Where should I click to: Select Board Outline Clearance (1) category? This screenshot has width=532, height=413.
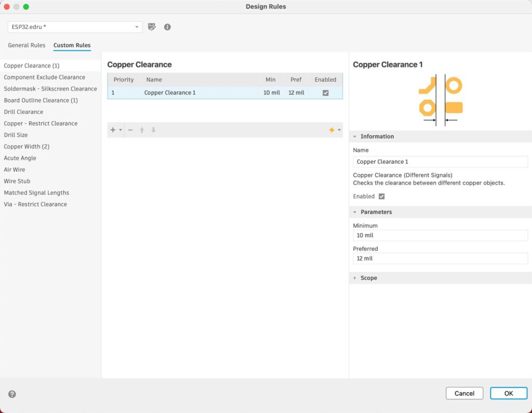(50, 100)
